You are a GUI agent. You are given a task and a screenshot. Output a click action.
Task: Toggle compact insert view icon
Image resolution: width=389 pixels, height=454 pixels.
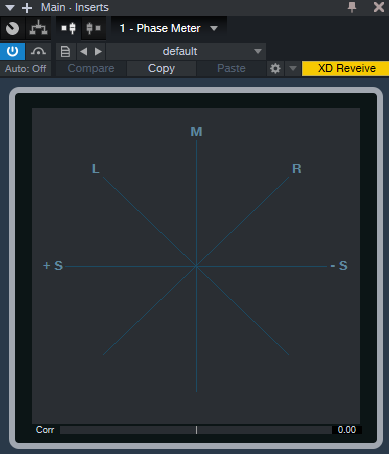click(94, 28)
